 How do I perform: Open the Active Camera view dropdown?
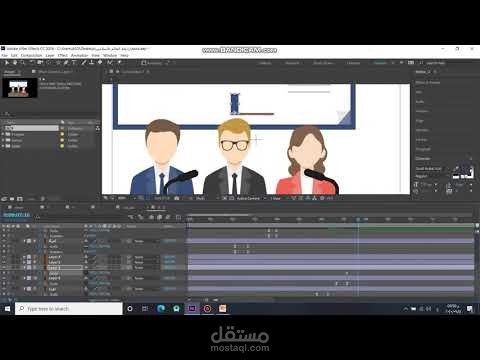[x=250, y=198]
